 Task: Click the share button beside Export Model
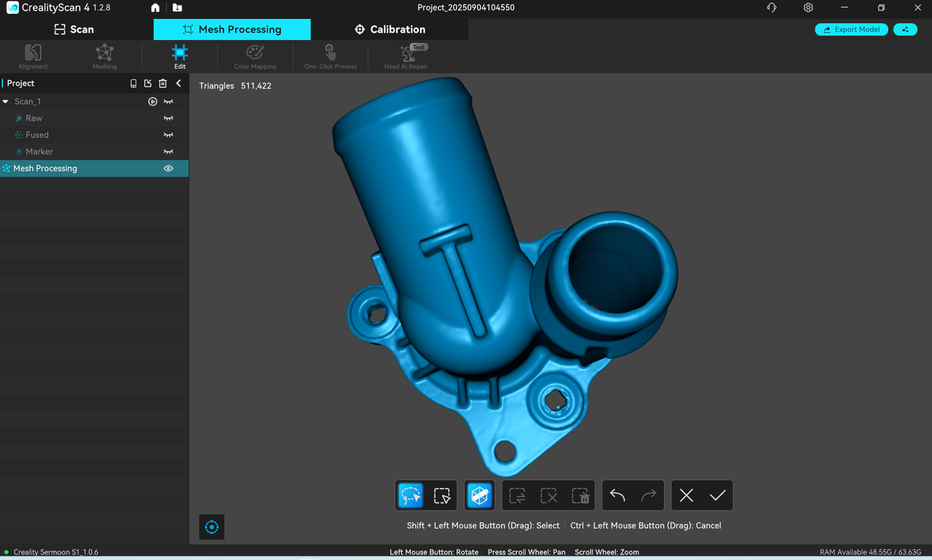point(905,30)
